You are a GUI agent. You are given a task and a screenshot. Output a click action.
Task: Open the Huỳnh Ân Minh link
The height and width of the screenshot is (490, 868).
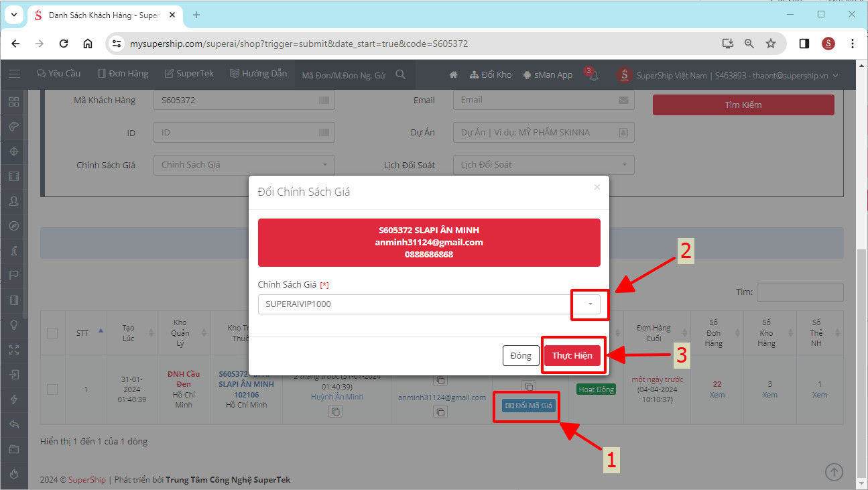point(337,397)
